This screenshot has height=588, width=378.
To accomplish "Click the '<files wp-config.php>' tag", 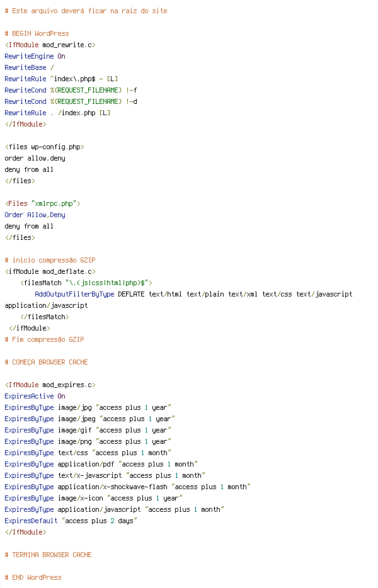I will (44, 147).
